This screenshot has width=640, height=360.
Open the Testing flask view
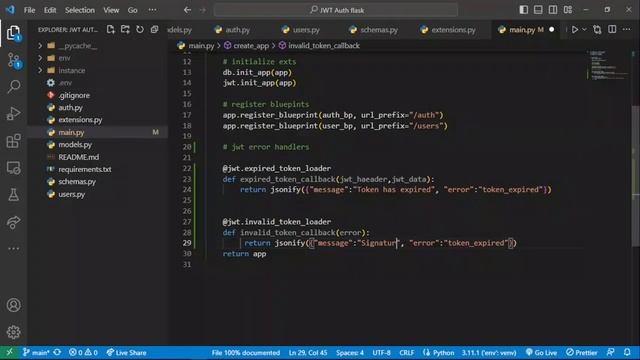[13, 195]
